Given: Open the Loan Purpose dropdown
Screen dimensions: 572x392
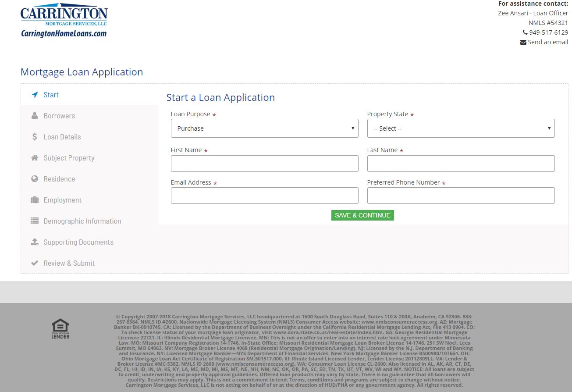Looking at the screenshot, I should (x=264, y=128).
